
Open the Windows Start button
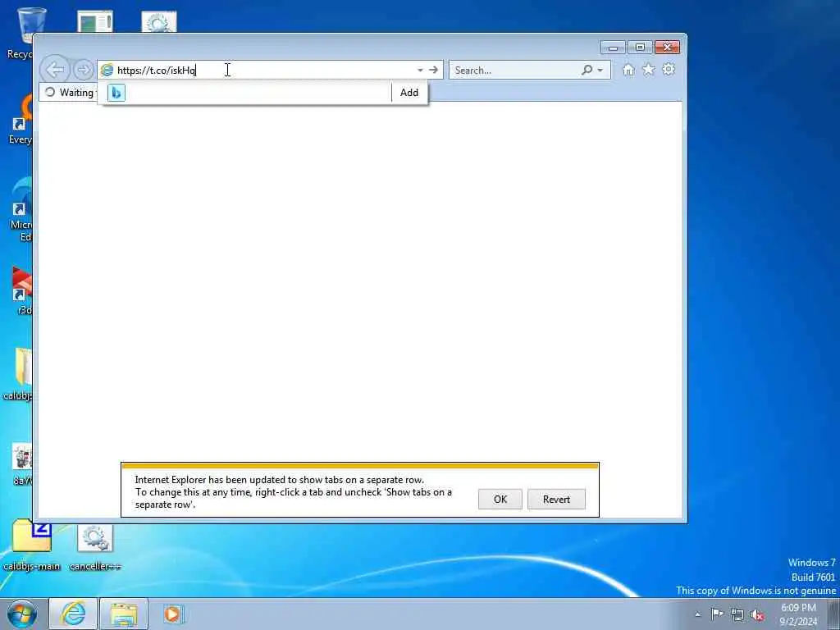[x=22, y=614]
